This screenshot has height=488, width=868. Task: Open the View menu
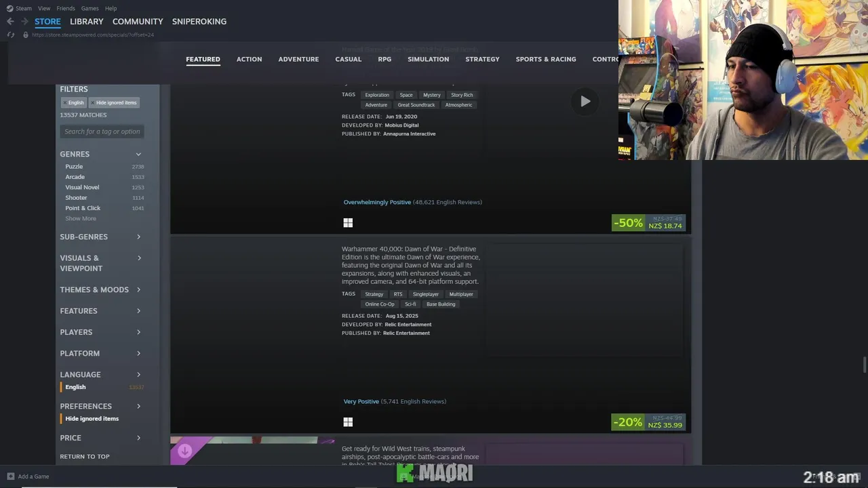point(44,8)
